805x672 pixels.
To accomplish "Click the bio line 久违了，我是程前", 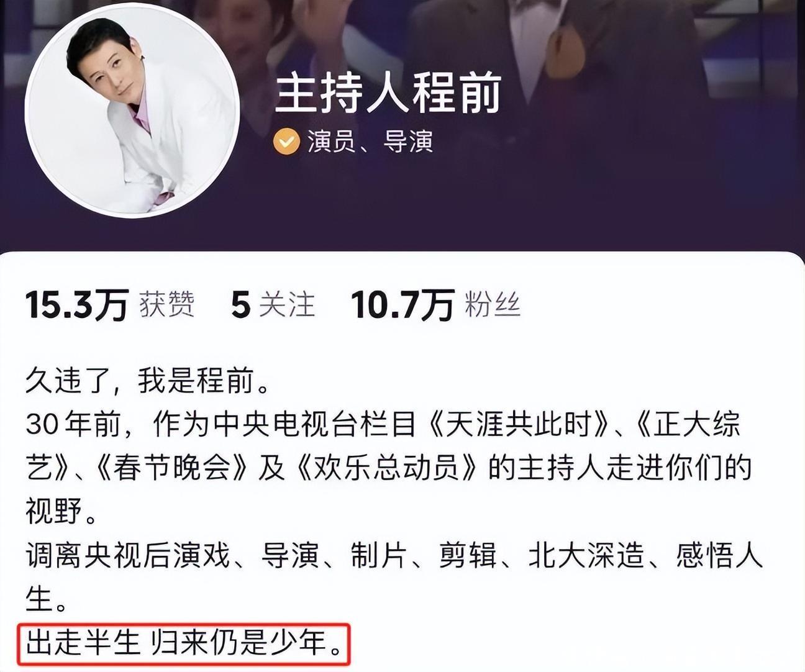I will tap(148, 380).
